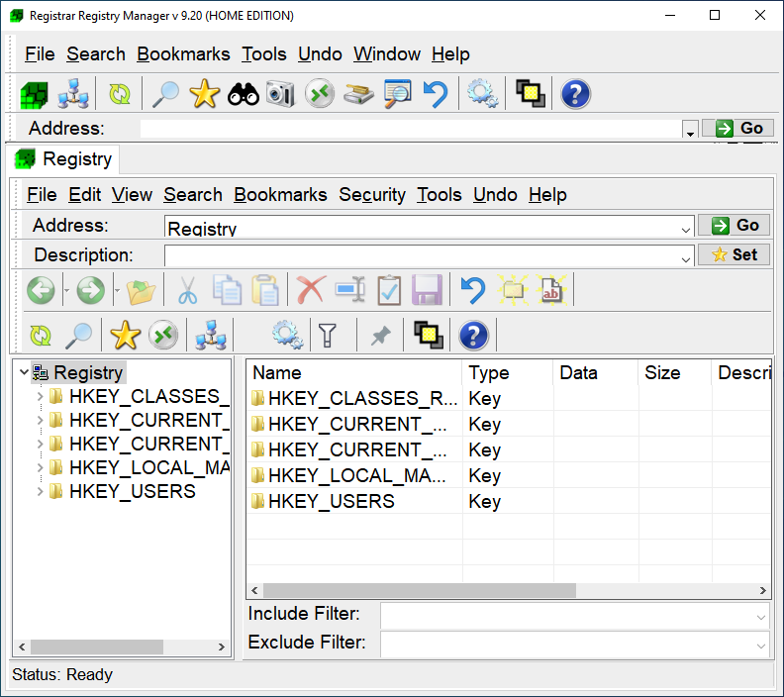
Task: Open the Include Filter dropdown
Action: tap(760, 616)
